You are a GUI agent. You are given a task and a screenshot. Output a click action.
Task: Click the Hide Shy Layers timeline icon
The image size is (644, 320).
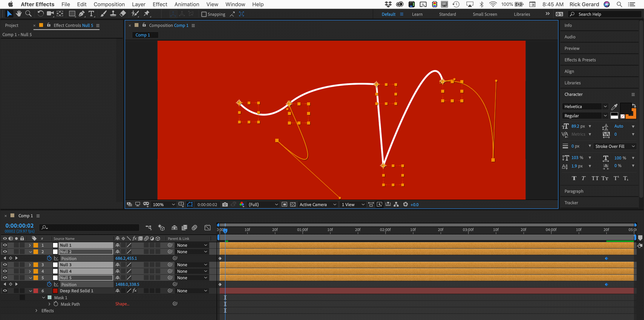[174, 228]
